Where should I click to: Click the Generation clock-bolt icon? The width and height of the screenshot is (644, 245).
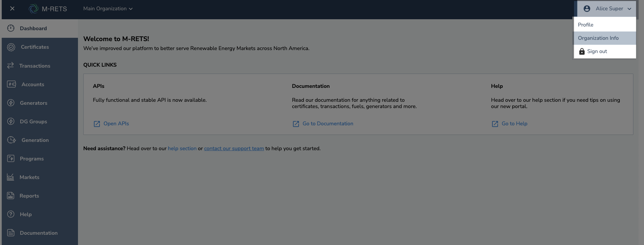click(12, 140)
